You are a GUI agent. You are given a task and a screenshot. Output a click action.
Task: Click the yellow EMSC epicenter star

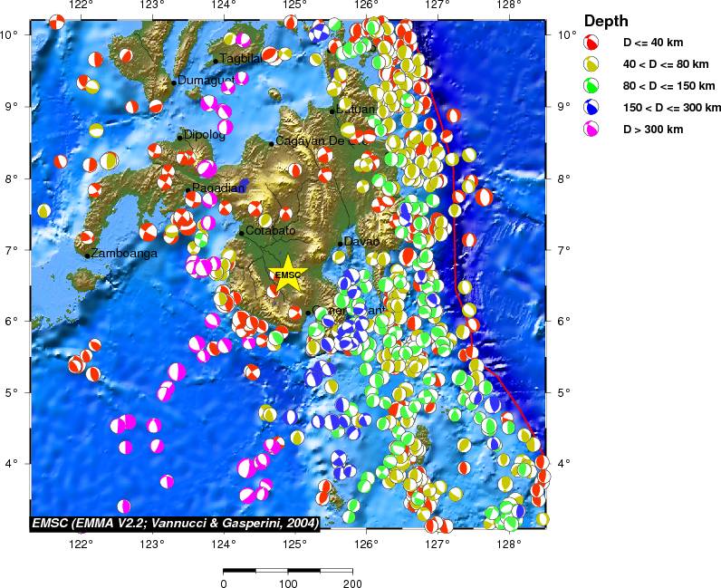pos(288,275)
